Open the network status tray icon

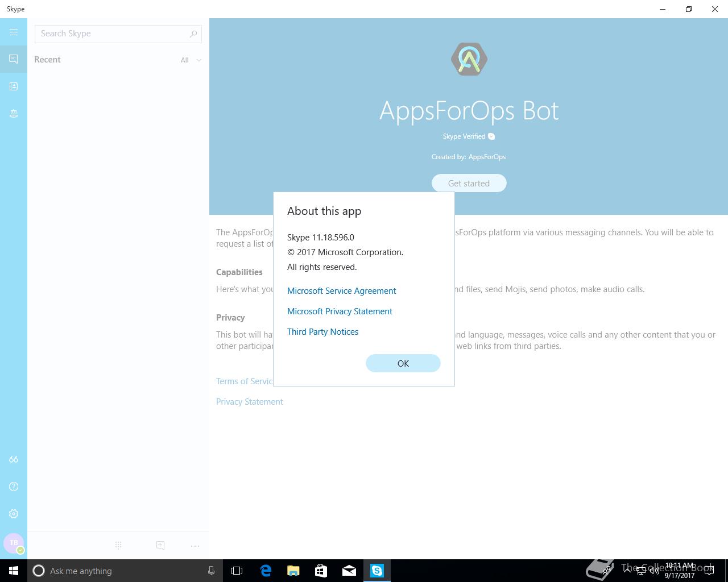click(642, 571)
